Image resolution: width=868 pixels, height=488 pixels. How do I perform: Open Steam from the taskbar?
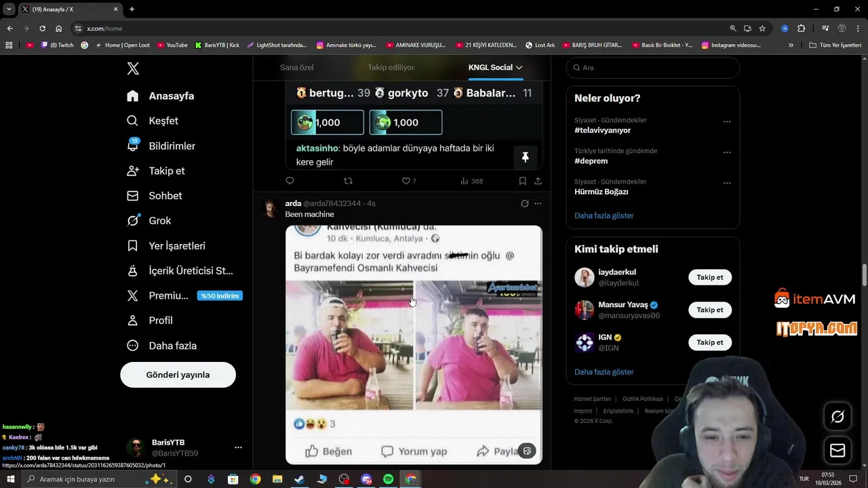point(299,479)
